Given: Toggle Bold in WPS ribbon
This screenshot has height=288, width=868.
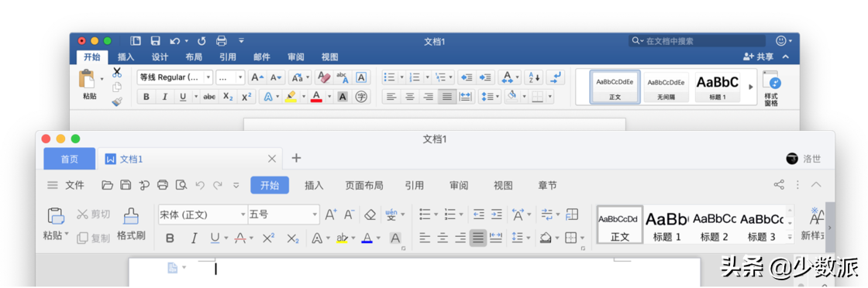Looking at the screenshot, I should click(170, 238).
